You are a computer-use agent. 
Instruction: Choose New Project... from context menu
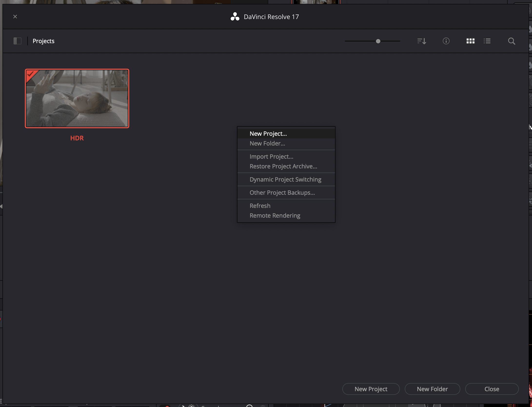coord(268,134)
